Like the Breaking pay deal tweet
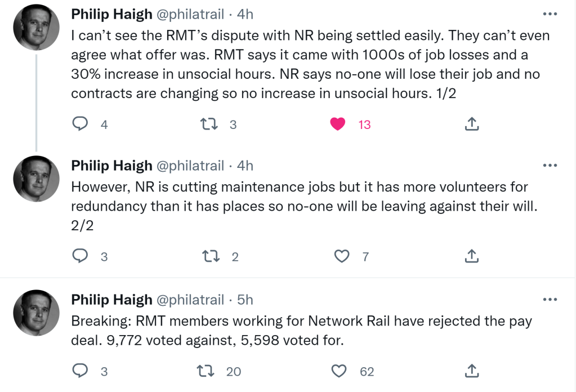 338,371
